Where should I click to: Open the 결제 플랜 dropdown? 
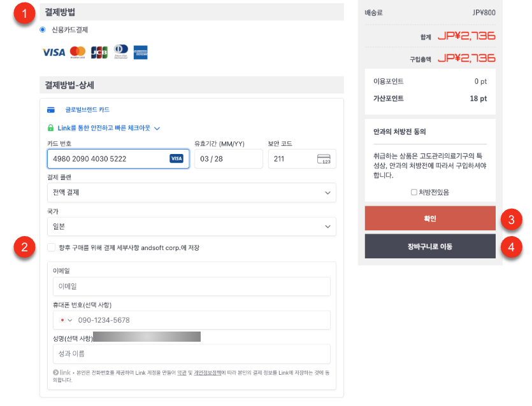pos(191,192)
